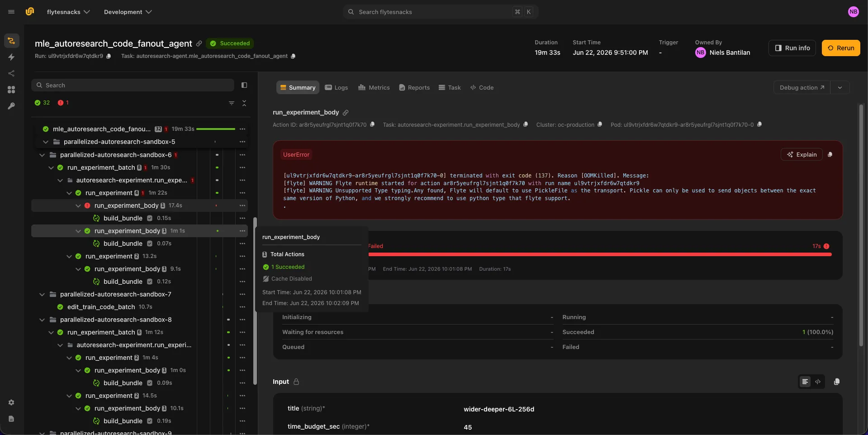Switch to the Code tab
868x435 pixels.
pyautogui.click(x=482, y=87)
